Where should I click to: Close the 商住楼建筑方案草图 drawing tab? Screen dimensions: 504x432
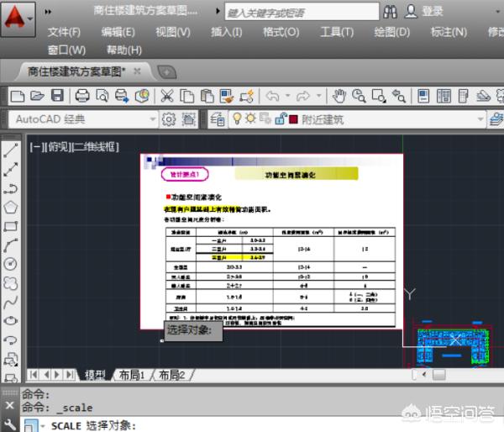point(137,71)
